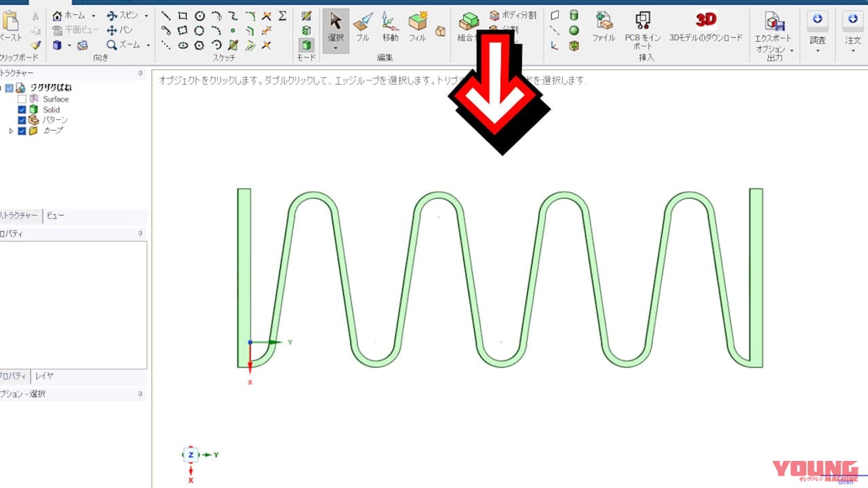
Task: Click the Line sketch tool icon
Action: point(166,16)
